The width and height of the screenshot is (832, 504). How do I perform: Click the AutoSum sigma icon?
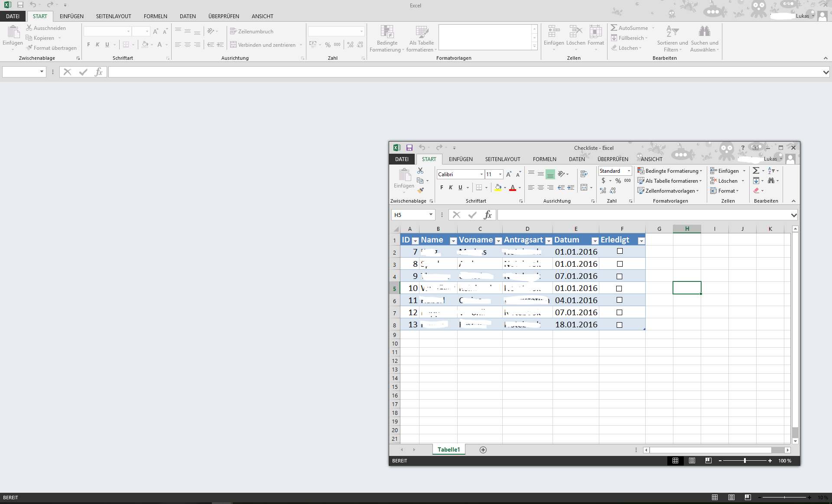[x=756, y=171]
